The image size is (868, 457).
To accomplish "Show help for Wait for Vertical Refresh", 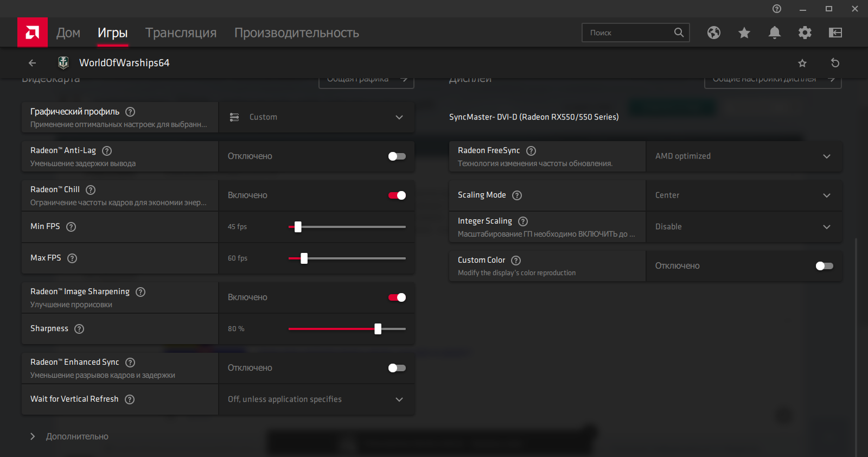I will click(130, 399).
